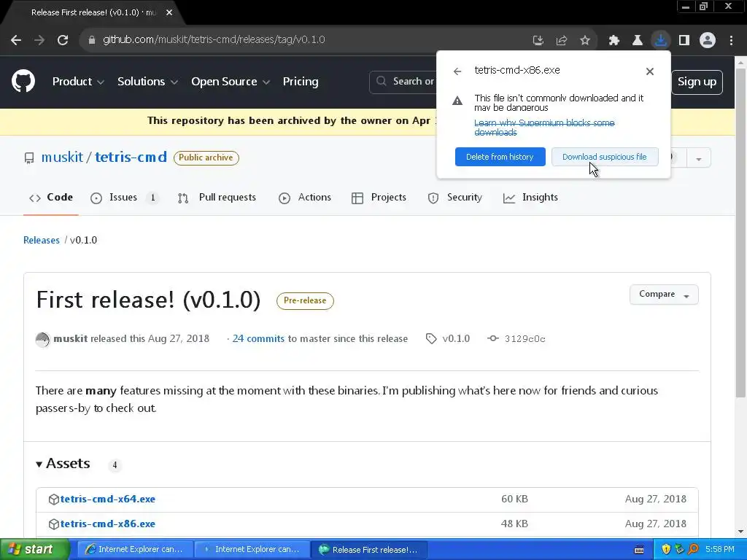Go to the Releases breadcrumb link
The image size is (747, 560).
(42, 240)
